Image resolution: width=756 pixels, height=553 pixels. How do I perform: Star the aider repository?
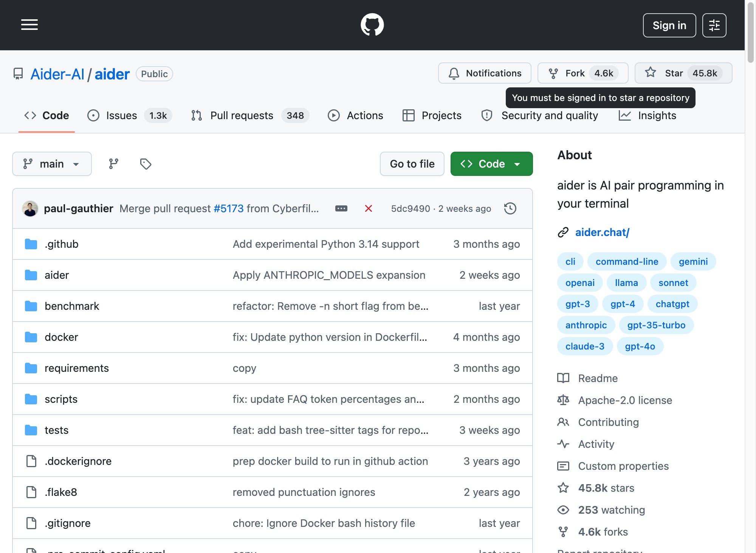point(683,73)
